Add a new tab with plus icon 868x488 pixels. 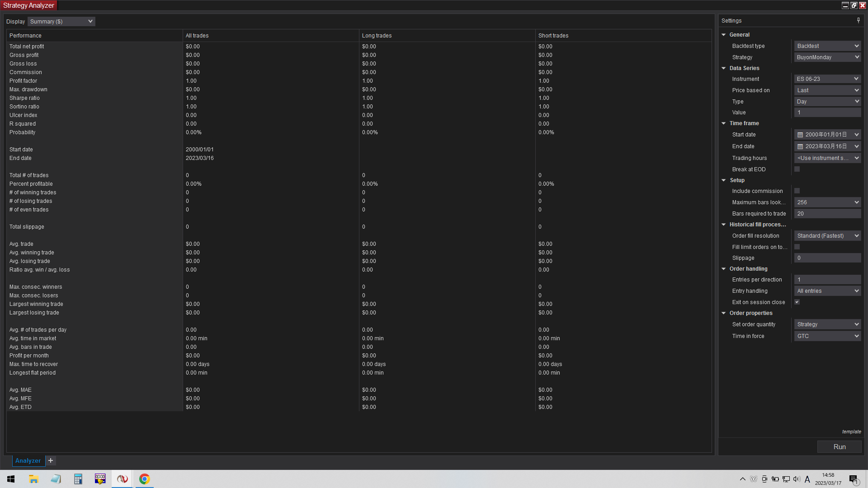tap(51, 460)
